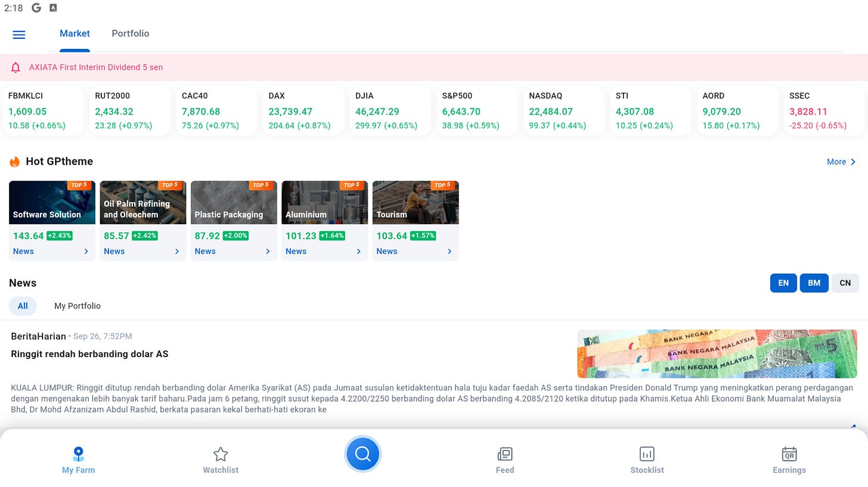Screen dimensions: 868x487
Task: Open Software Solution news chevron
Action: point(86,252)
